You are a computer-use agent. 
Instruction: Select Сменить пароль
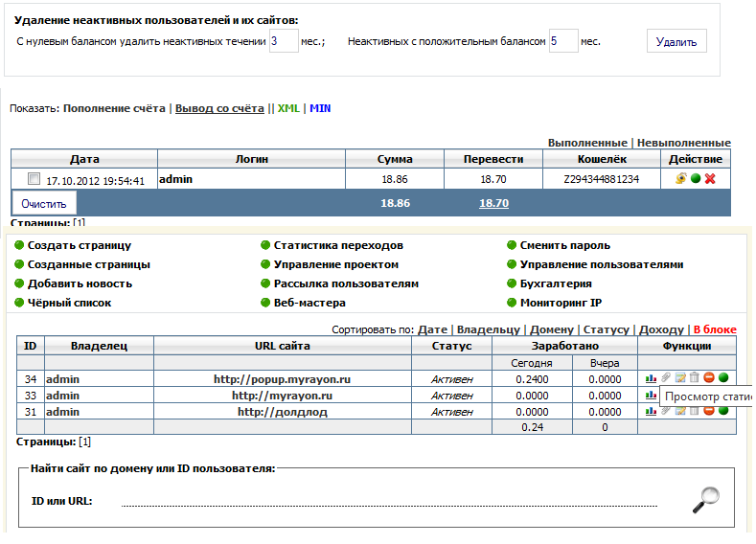coord(565,245)
